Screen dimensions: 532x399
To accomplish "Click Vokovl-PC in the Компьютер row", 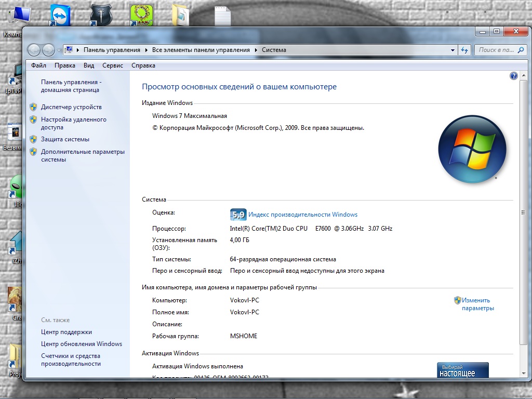I will point(244,300).
